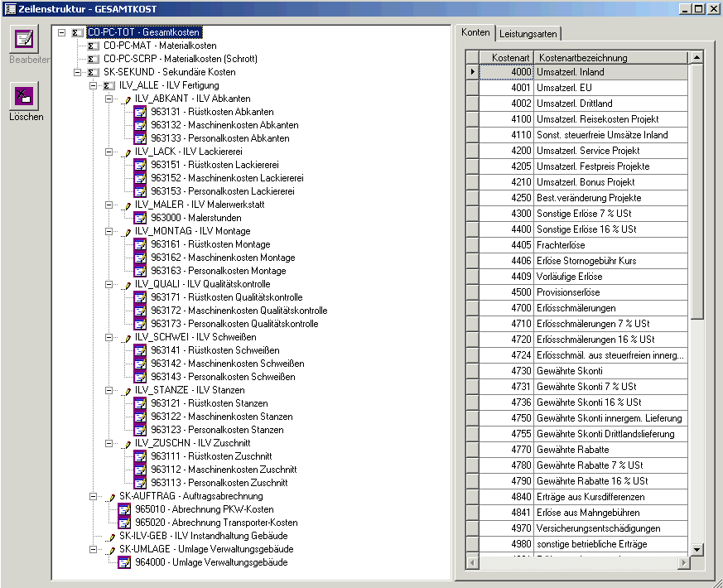Collapse the SK-SEKUND Sekundäre Kosten node
Viewport: 723px width, 588px height.
pos(77,73)
